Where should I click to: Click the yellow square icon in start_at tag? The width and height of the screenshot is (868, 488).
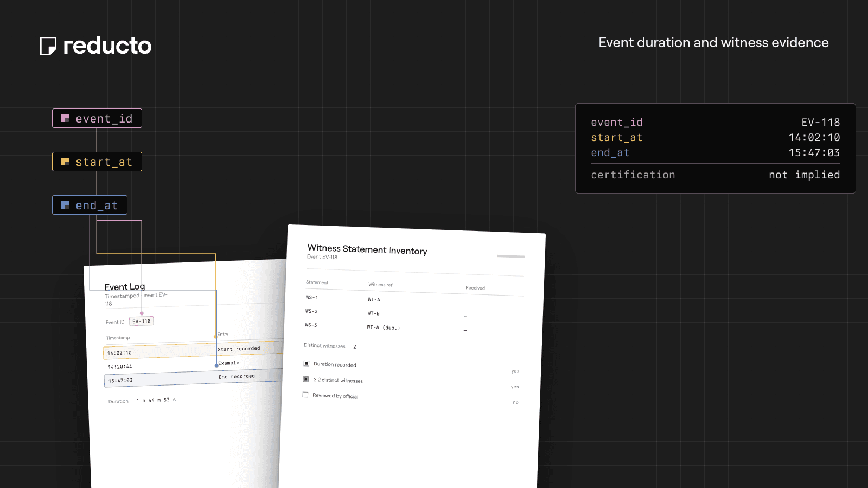click(65, 162)
